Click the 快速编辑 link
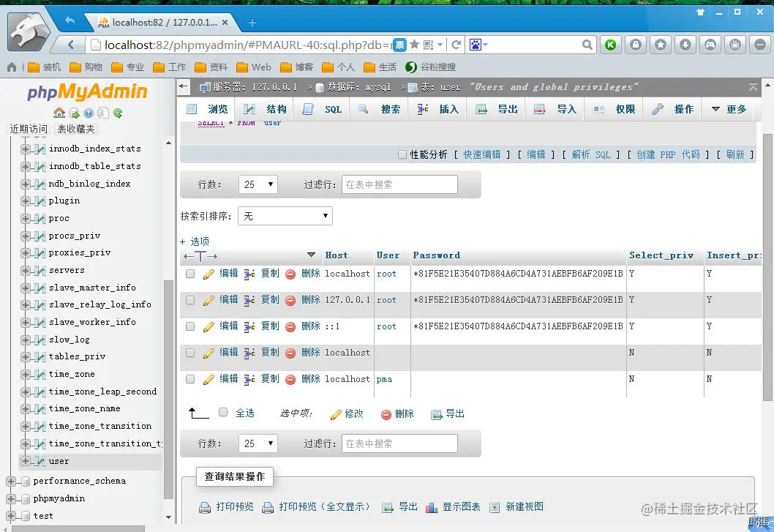 pos(482,154)
